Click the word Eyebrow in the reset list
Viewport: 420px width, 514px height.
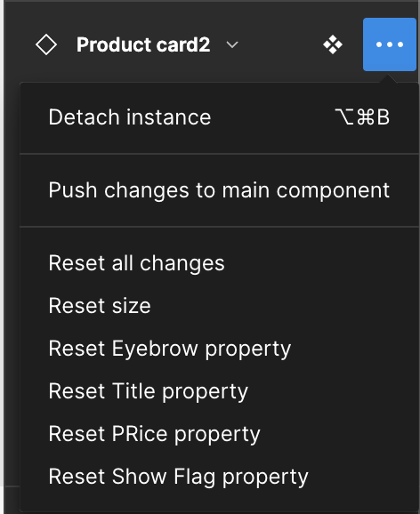tap(155, 349)
